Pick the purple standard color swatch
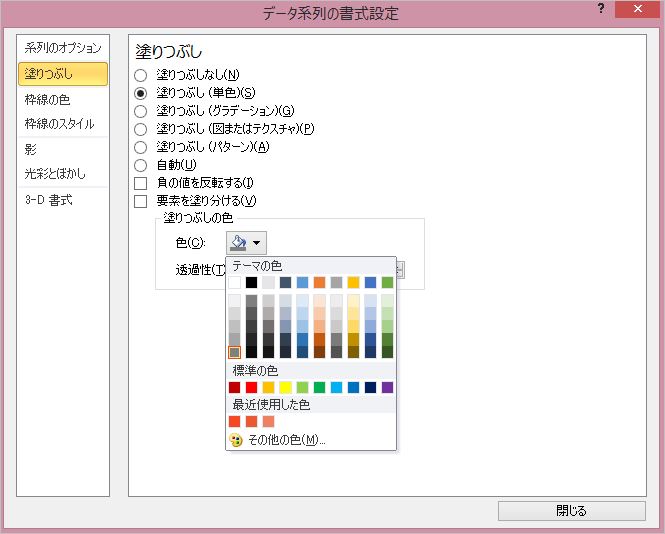 pos(387,387)
